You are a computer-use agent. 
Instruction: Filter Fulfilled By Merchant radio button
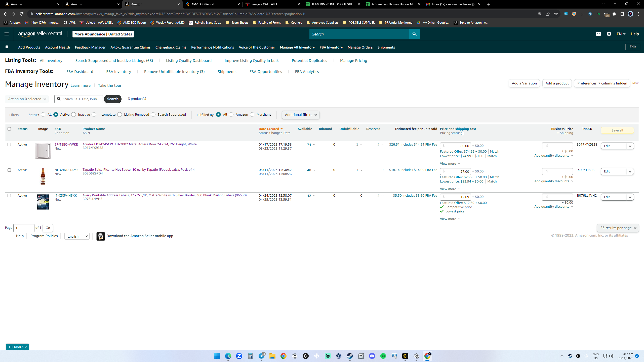point(252,115)
